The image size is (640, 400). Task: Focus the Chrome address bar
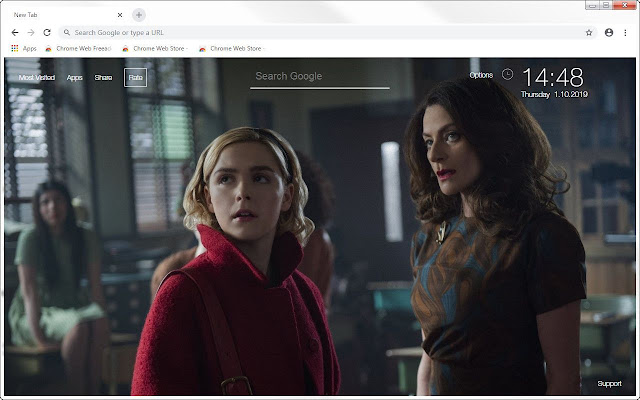click(327, 33)
